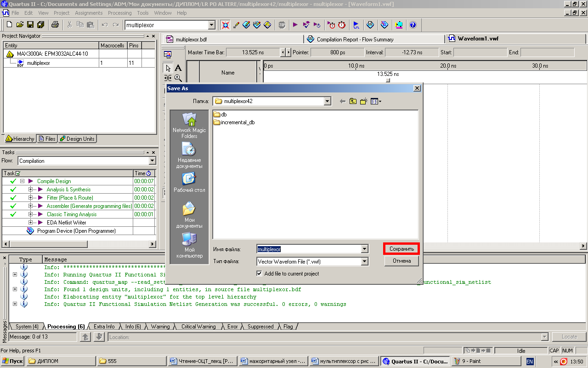This screenshot has height=368, width=588.
Task: Click the Сохранить button
Action: tap(401, 249)
